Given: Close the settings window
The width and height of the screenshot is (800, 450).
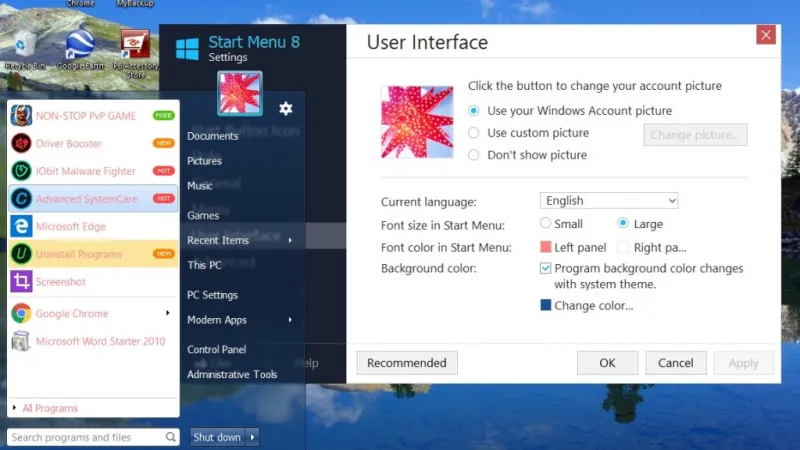Looking at the screenshot, I should point(766,35).
